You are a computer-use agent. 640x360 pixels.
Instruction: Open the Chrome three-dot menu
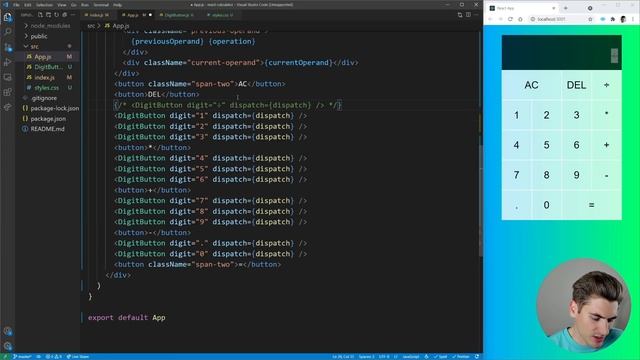[x=633, y=19]
